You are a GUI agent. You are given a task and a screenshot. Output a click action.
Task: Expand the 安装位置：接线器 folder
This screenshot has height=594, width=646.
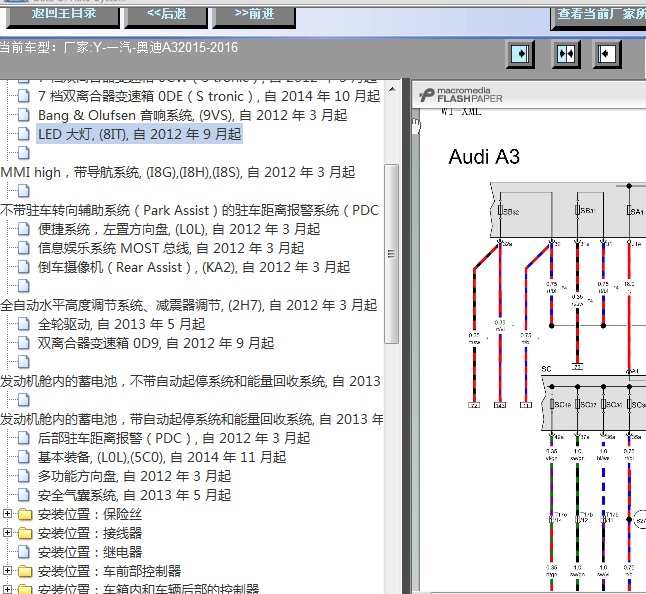(x=7, y=533)
